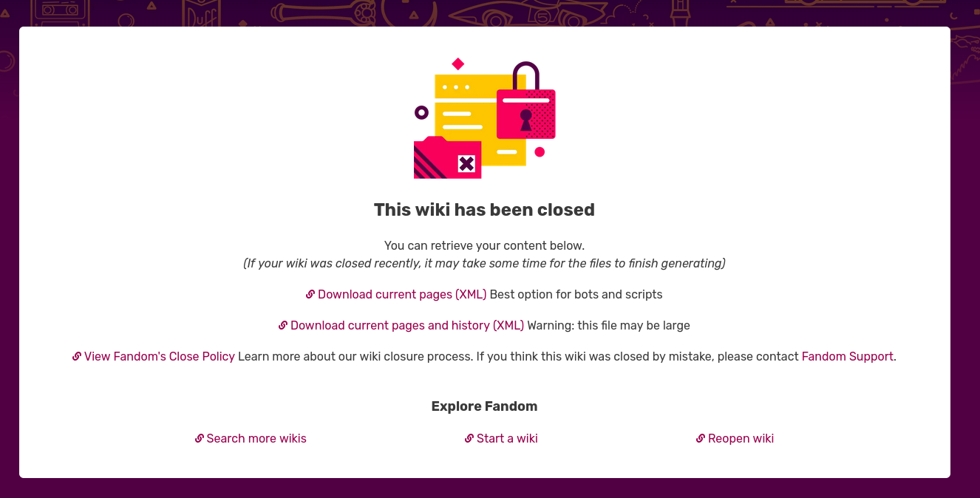Click the chain icon next to Close Policy
This screenshot has height=498, width=980.
pos(77,356)
